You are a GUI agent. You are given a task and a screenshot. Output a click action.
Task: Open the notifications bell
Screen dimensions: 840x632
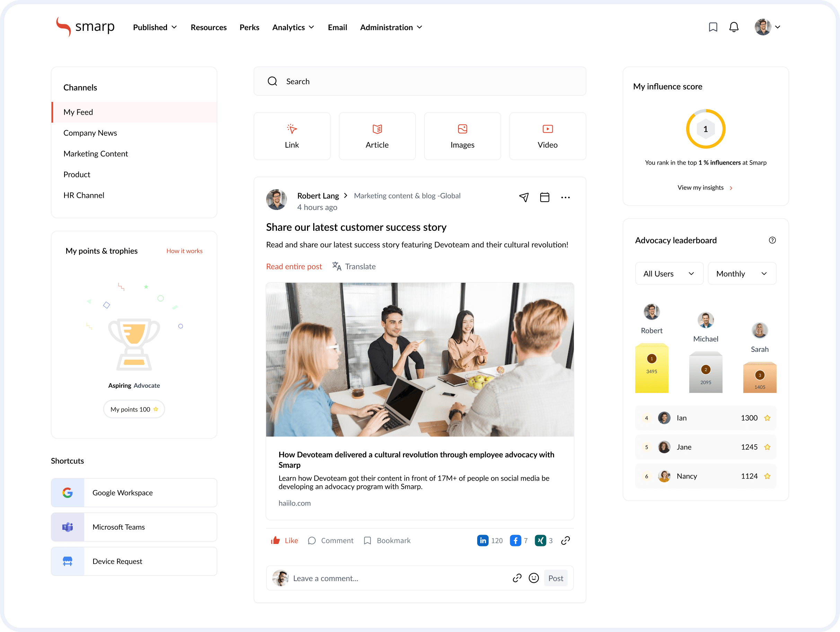coord(734,27)
